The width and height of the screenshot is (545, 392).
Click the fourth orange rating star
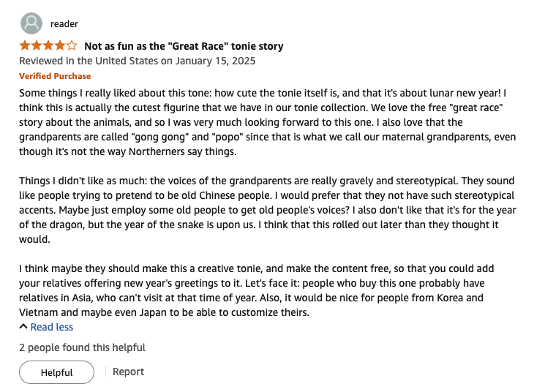click(x=60, y=45)
